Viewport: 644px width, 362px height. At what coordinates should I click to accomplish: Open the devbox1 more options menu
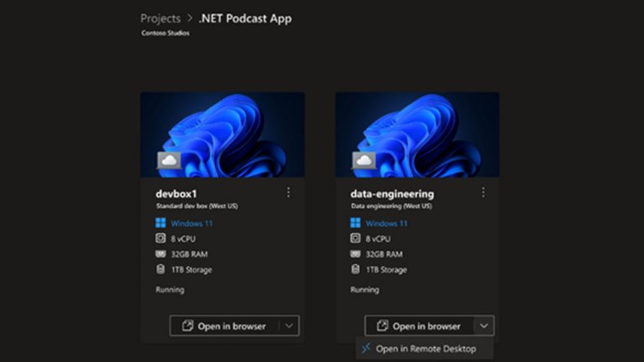[288, 192]
